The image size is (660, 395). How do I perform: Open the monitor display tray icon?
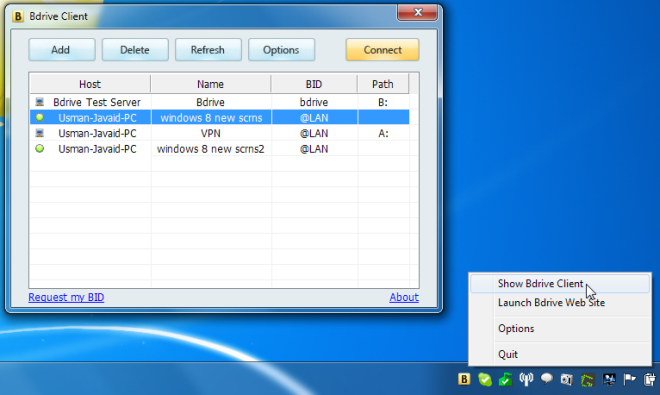coord(609,379)
